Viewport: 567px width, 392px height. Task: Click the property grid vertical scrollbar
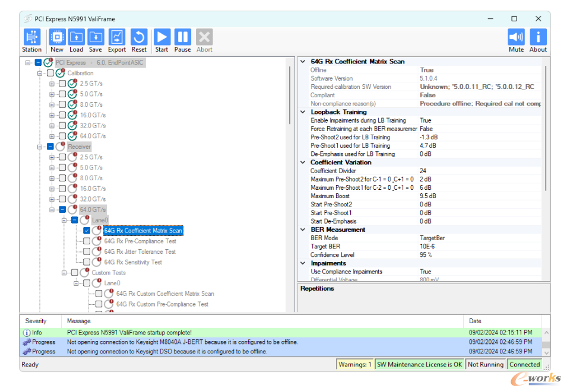coord(546,128)
